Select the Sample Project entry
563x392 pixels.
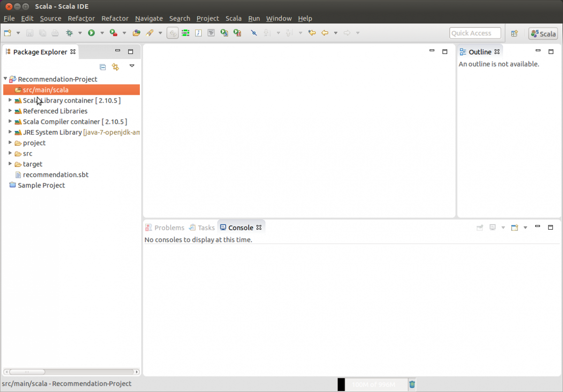pyautogui.click(x=41, y=185)
